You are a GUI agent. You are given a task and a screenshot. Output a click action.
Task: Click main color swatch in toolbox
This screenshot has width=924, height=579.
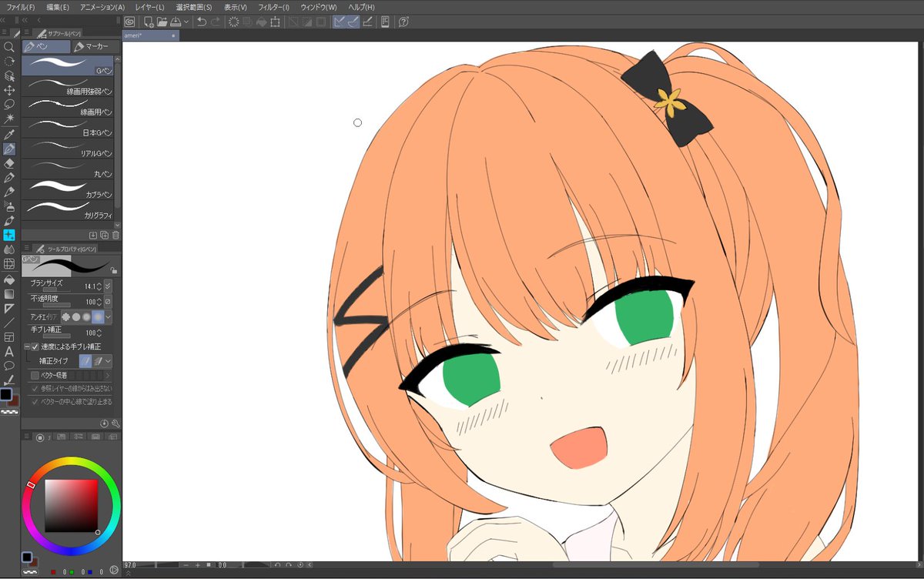click(x=6, y=394)
